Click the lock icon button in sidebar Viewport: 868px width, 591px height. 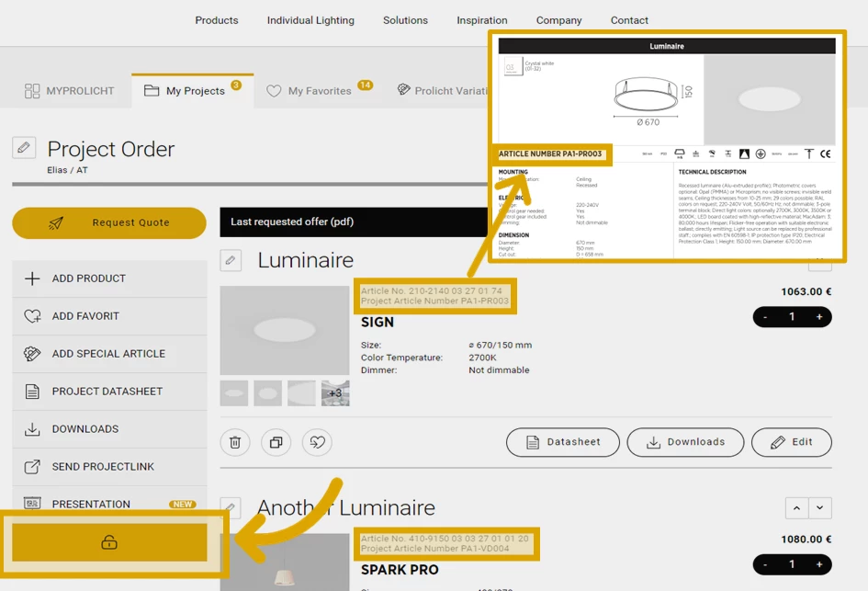pyautogui.click(x=109, y=542)
